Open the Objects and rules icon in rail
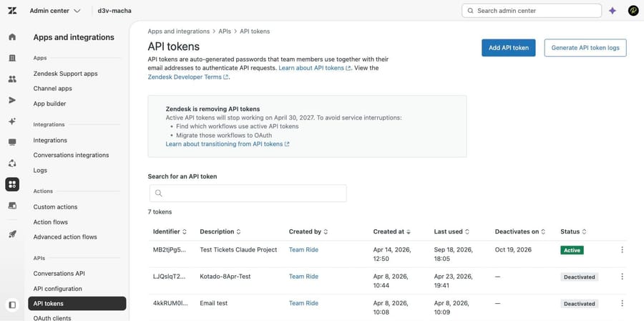 click(12, 163)
